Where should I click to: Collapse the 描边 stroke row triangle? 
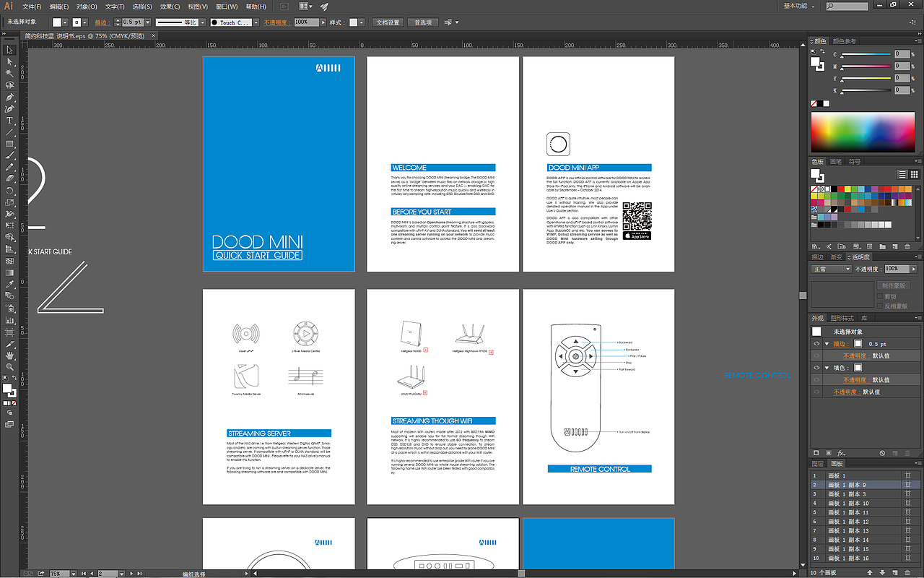pos(827,344)
